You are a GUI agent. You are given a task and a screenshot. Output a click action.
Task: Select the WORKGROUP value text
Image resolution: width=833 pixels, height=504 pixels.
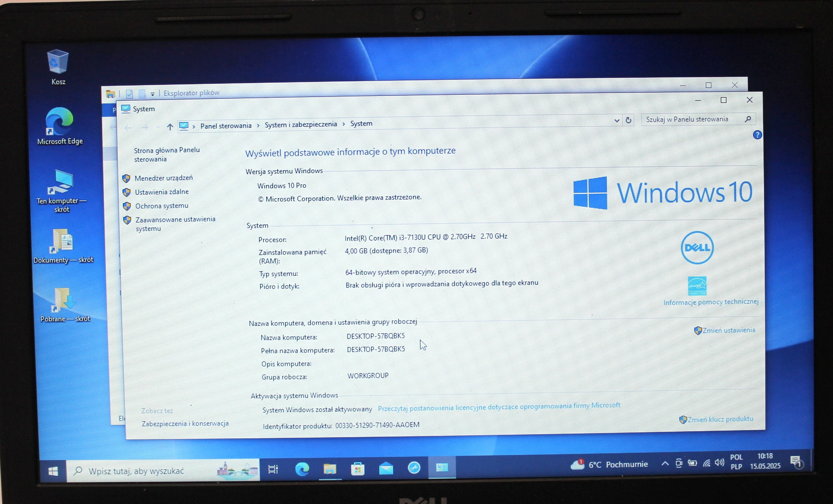(x=368, y=376)
